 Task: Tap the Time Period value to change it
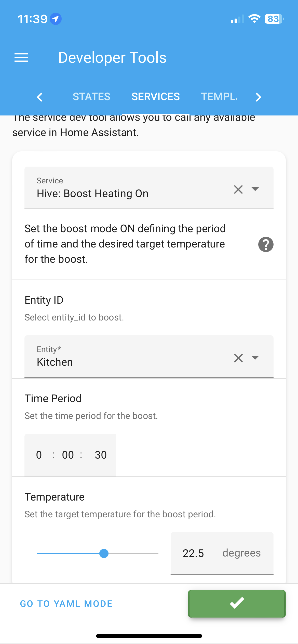[x=70, y=455]
